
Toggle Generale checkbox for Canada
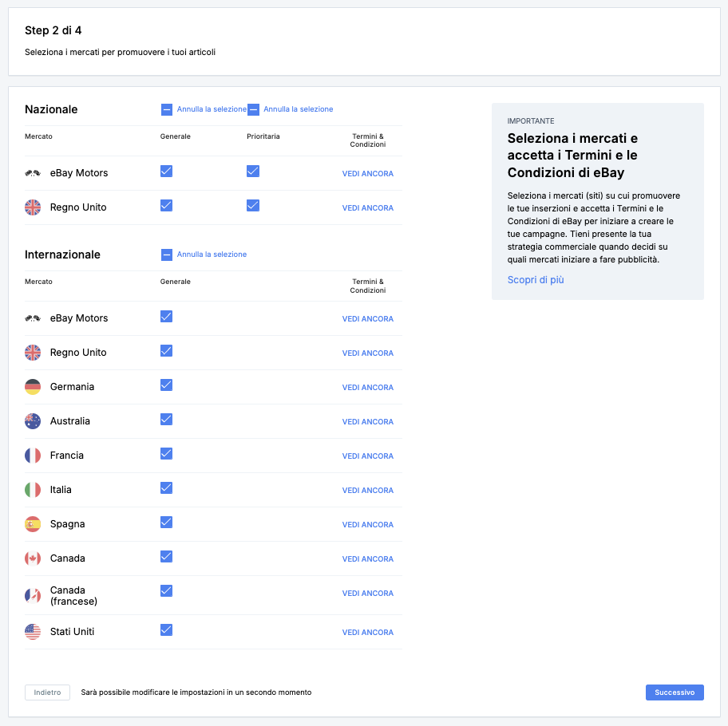point(166,556)
